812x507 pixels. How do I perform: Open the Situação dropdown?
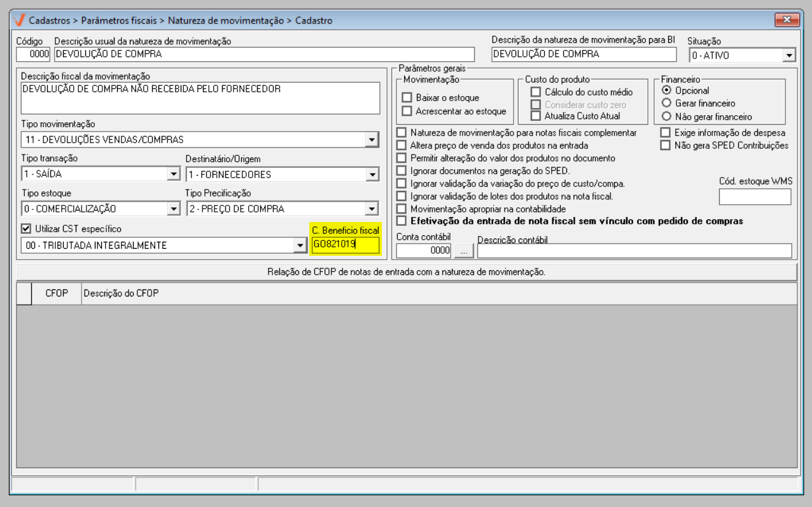click(x=789, y=55)
